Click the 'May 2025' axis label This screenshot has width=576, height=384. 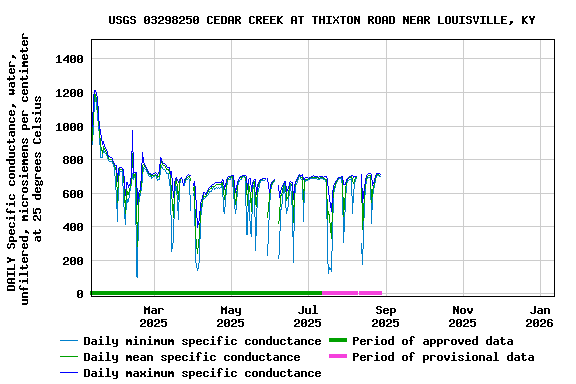tap(230, 317)
